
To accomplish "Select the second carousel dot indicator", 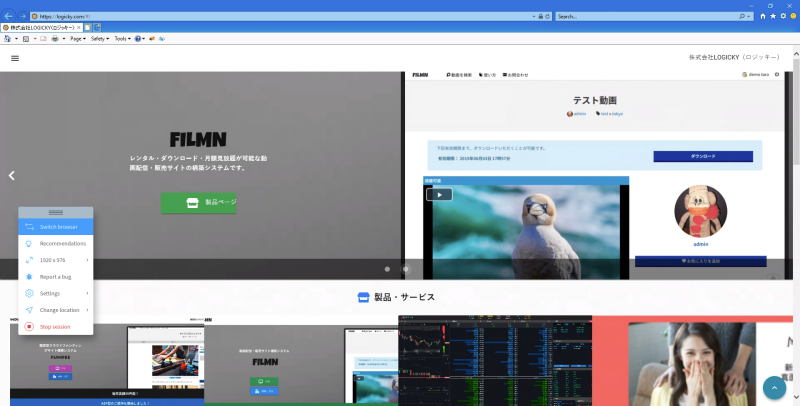I will click(406, 269).
